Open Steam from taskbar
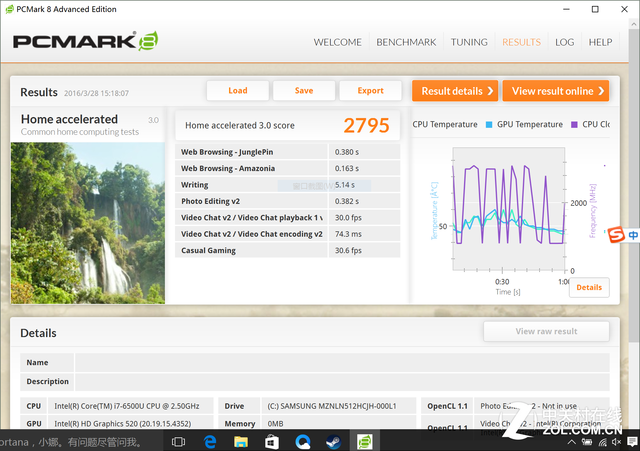The height and width of the screenshot is (451, 640). (333, 442)
